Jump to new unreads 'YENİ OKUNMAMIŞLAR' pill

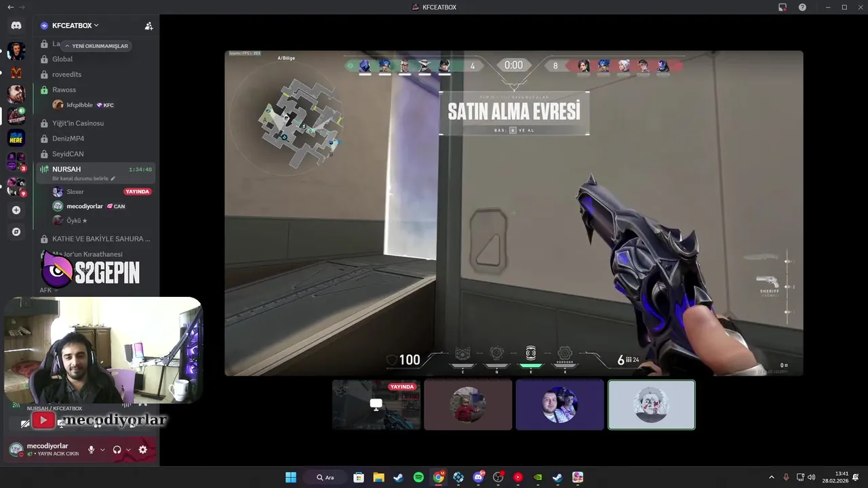tap(96, 46)
